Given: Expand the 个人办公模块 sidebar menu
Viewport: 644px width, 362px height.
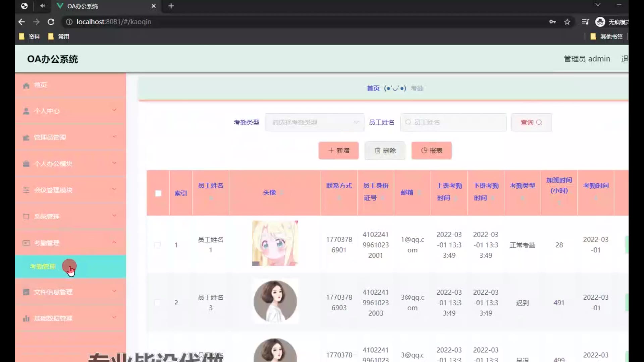Looking at the screenshot, I should 70,164.
